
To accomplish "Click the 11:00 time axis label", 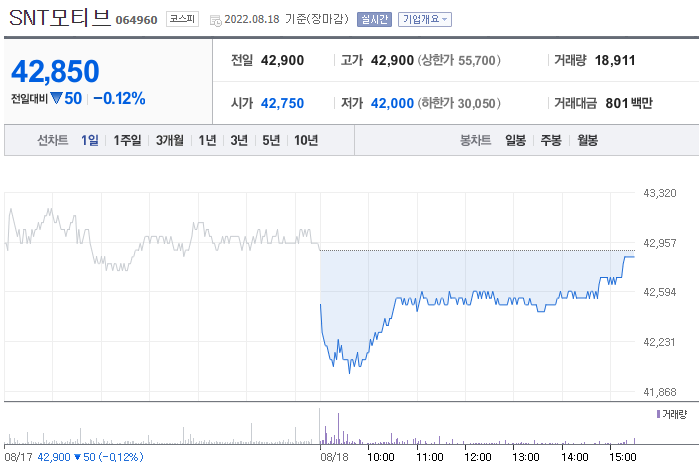I will 430,458.
